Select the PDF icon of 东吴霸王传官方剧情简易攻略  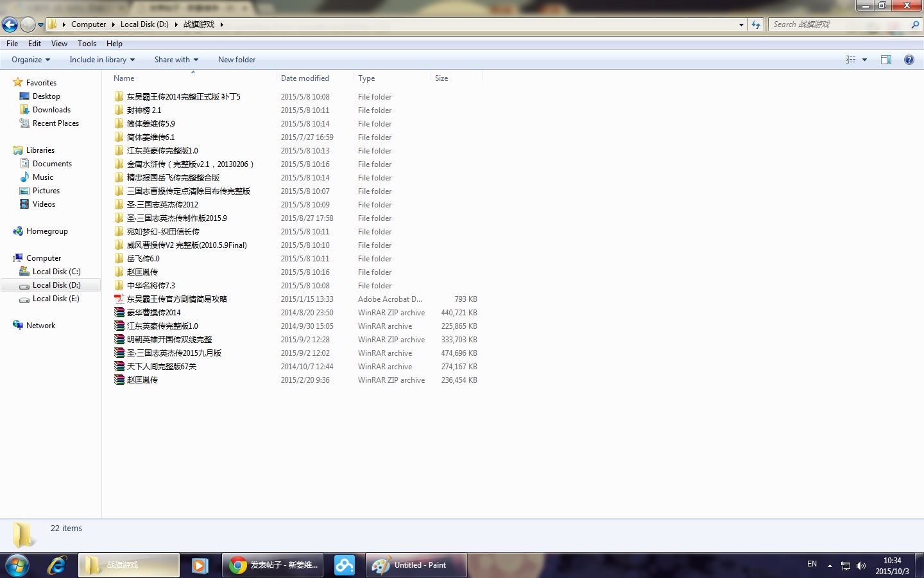pos(119,299)
